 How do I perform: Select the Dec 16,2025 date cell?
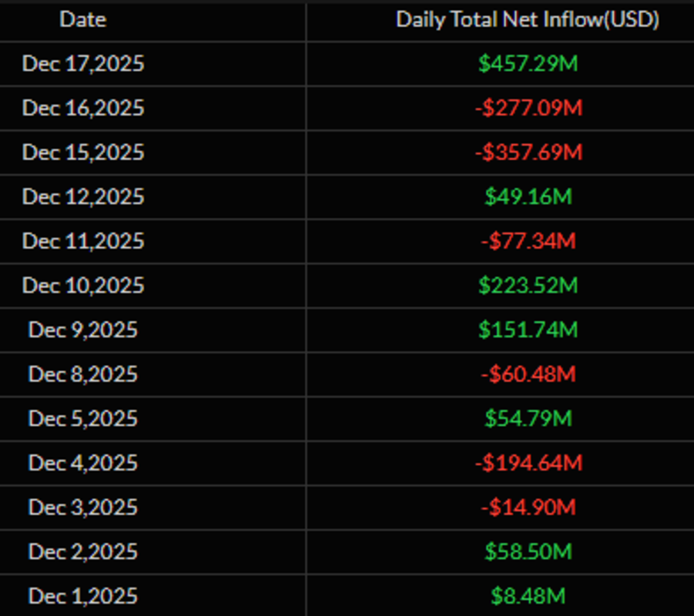point(83,108)
